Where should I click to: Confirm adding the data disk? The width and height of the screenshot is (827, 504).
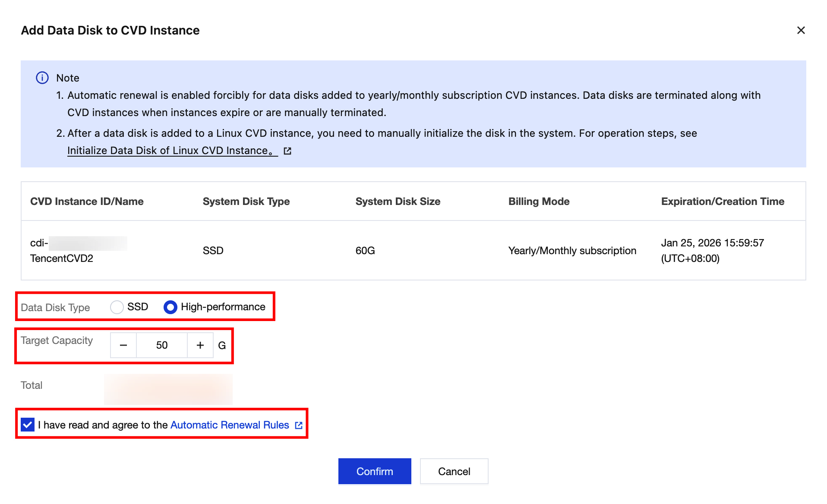click(x=375, y=471)
